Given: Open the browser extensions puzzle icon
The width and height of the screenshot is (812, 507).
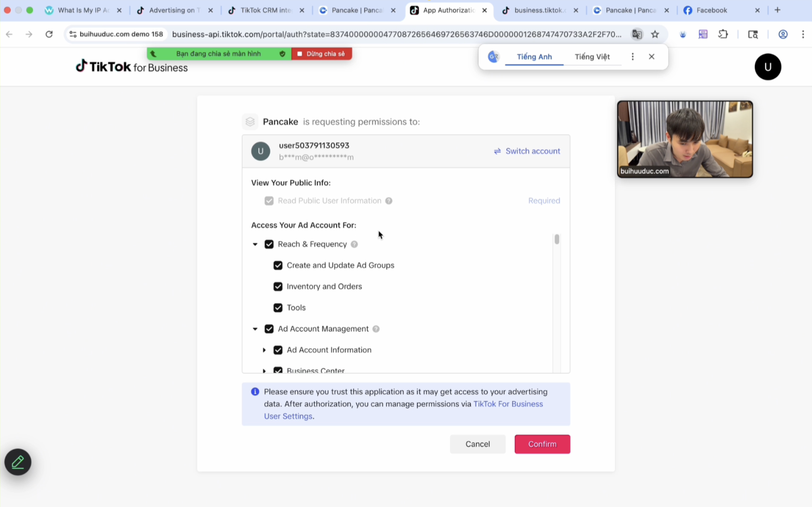Looking at the screenshot, I should tap(723, 34).
